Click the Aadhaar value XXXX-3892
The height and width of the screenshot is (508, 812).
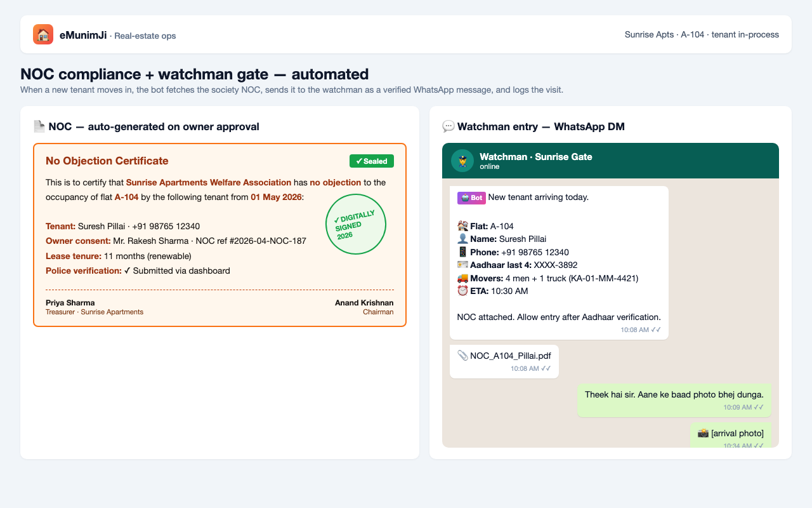tap(556, 265)
